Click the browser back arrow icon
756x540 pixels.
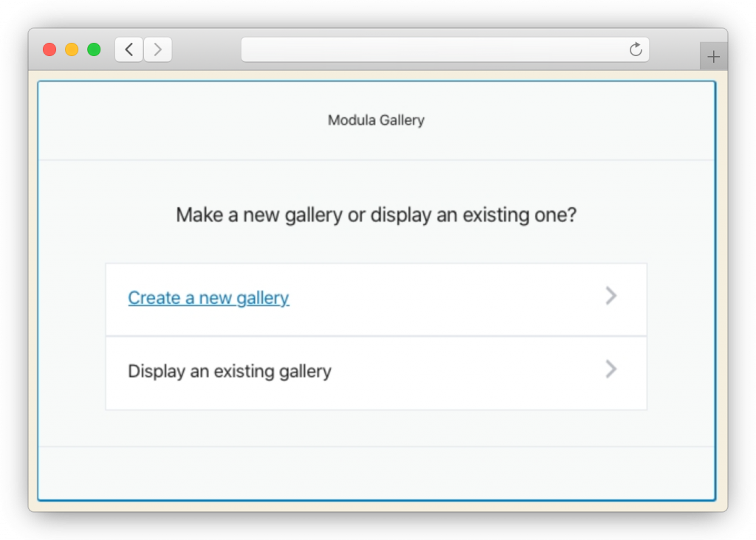128,49
